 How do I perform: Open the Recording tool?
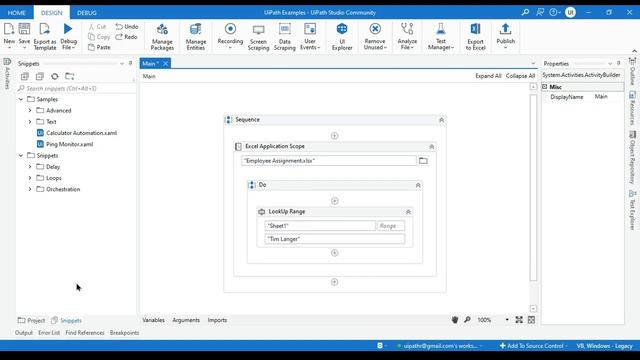point(230,36)
